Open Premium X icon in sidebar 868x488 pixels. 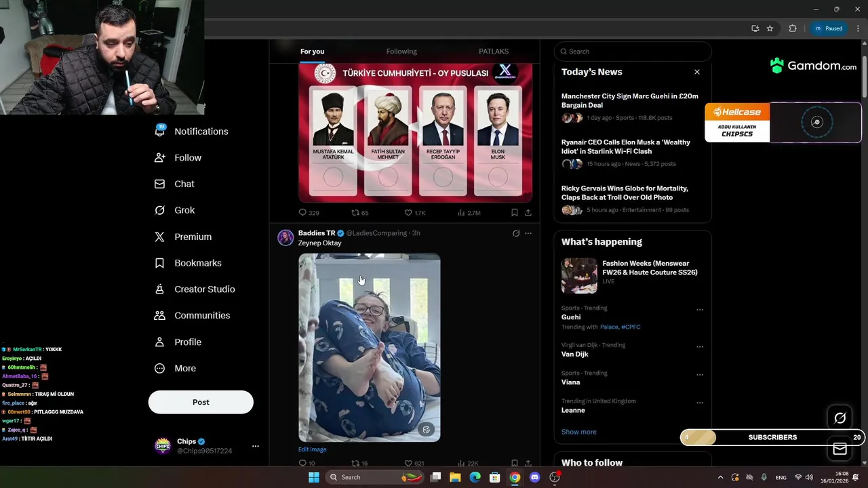tap(160, 237)
